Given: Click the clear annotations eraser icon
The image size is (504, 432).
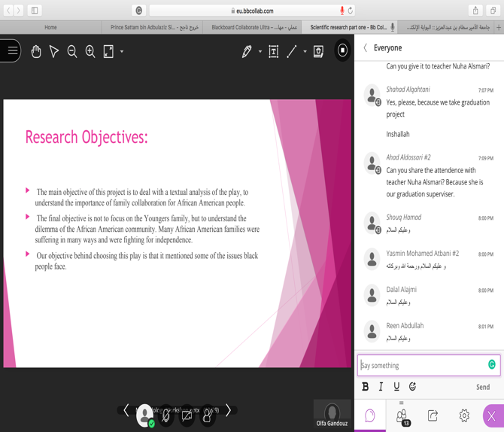Looking at the screenshot, I should tap(318, 51).
